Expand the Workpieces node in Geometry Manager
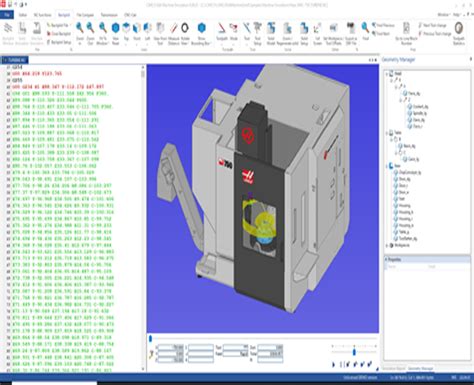Image resolution: width=474 pixels, height=385 pixels. (x=387, y=245)
